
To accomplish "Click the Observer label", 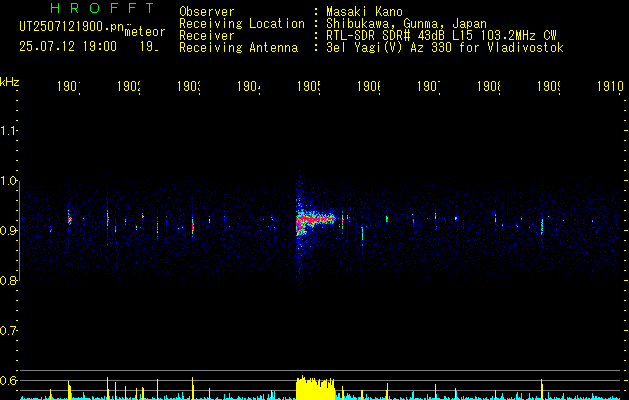I will [207, 12].
